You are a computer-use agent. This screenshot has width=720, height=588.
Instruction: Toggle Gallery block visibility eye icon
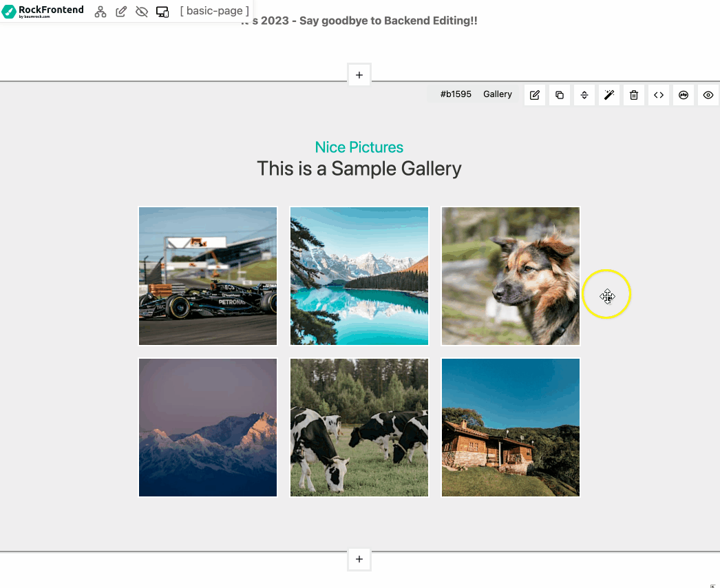(708, 95)
